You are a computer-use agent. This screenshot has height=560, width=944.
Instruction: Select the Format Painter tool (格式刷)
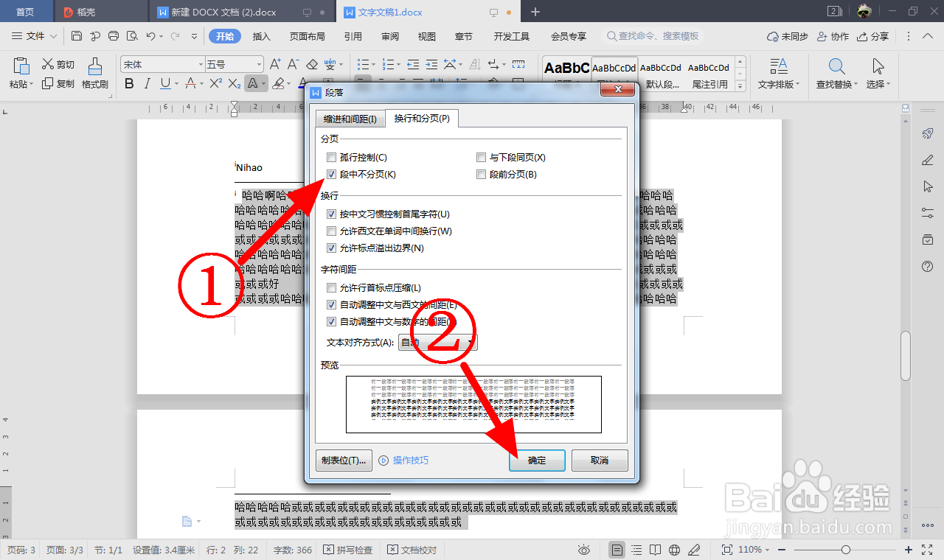(x=95, y=71)
